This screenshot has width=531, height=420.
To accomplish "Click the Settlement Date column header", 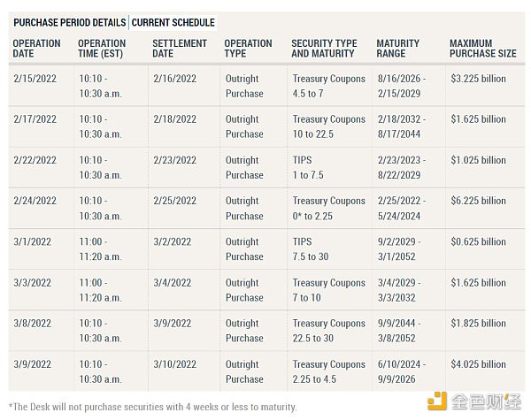I will 180,49.
